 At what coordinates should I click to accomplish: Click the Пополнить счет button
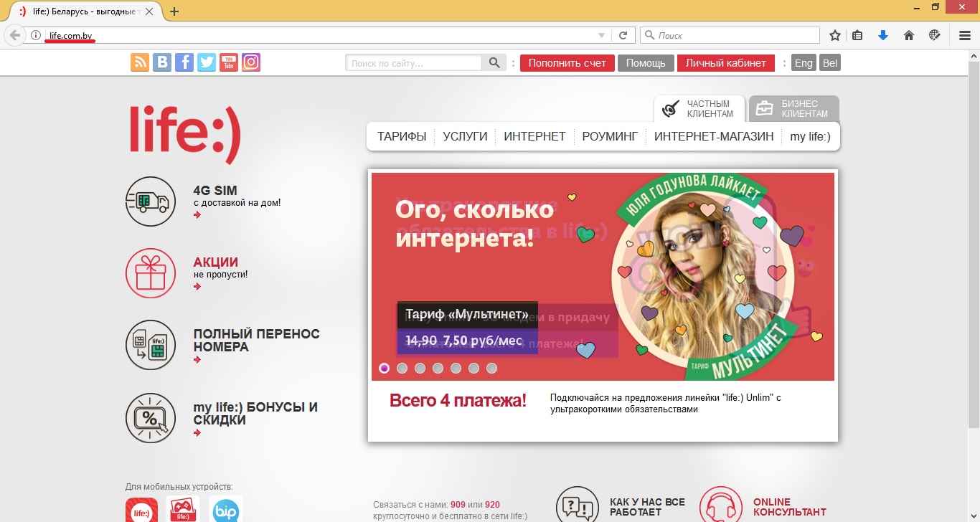[x=567, y=63]
